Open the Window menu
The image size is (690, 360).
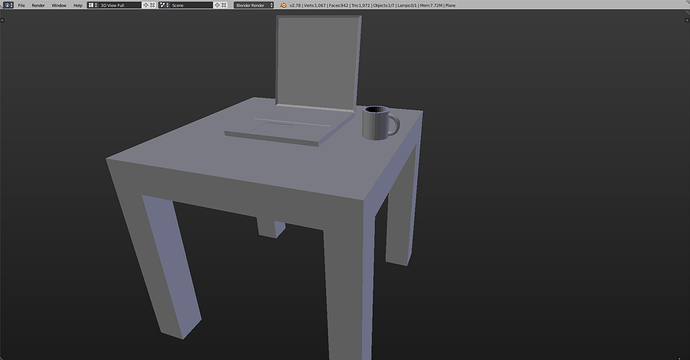click(x=59, y=5)
